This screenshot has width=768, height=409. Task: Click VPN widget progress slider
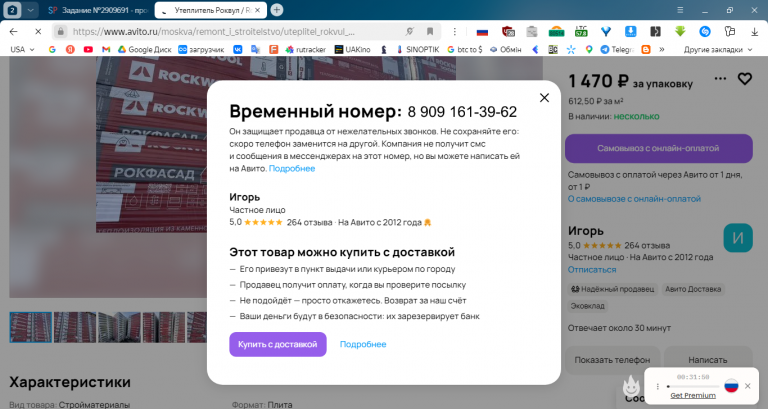693,386
